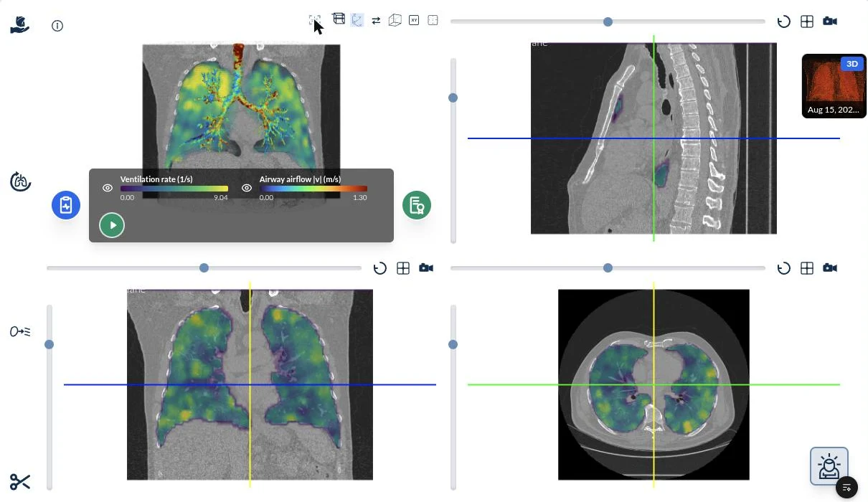Open the 3D thumbnail dated Aug 15

coord(834,86)
